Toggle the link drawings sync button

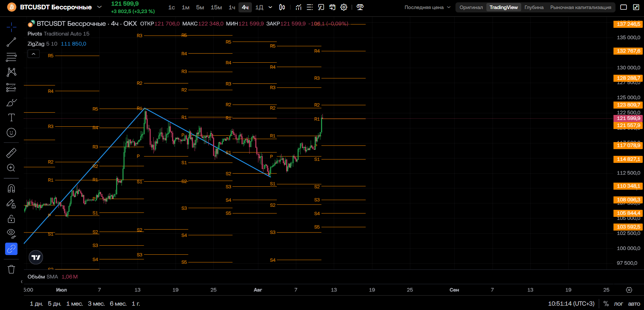11,249
